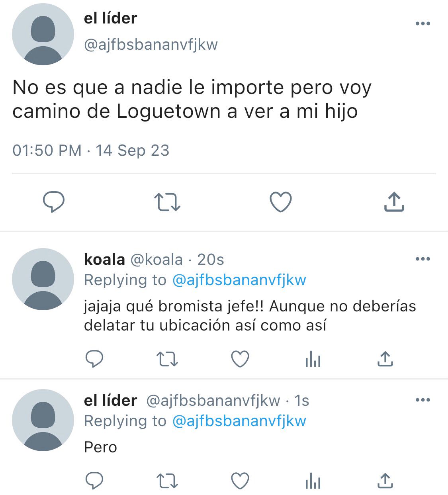Open more options on koala's reply
This screenshot has height=495, width=448.
pyautogui.click(x=423, y=259)
